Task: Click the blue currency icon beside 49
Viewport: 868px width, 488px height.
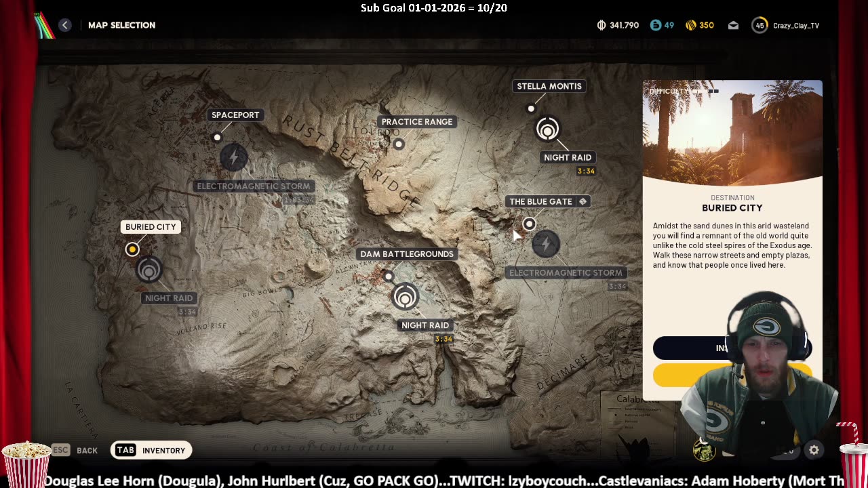Action: (655, 25)
